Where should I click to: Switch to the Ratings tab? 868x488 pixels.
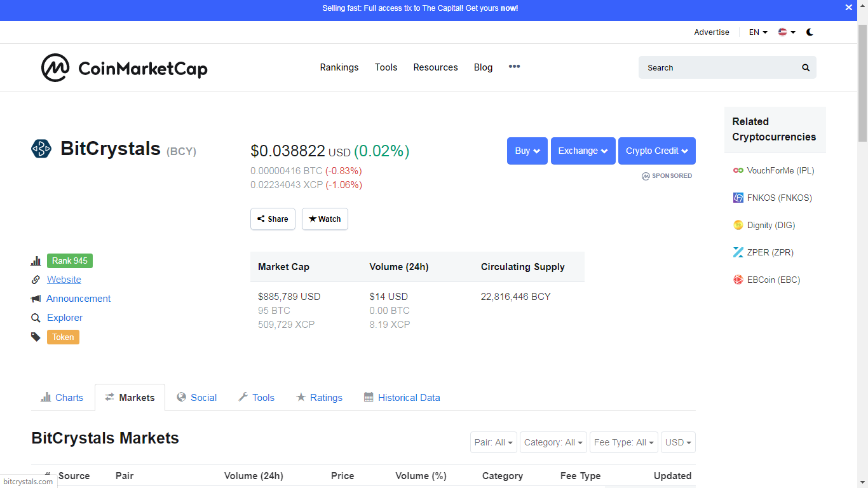(x=319, y=398)
